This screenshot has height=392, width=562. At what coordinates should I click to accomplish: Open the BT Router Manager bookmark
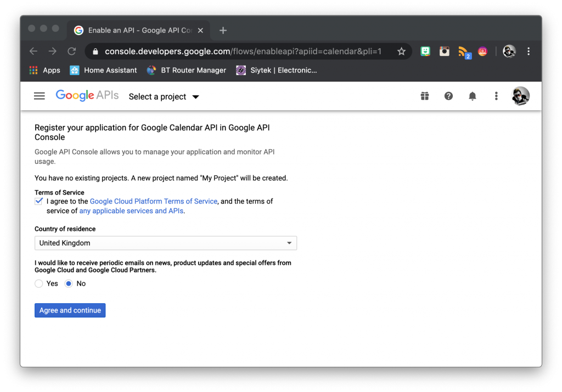187,70
